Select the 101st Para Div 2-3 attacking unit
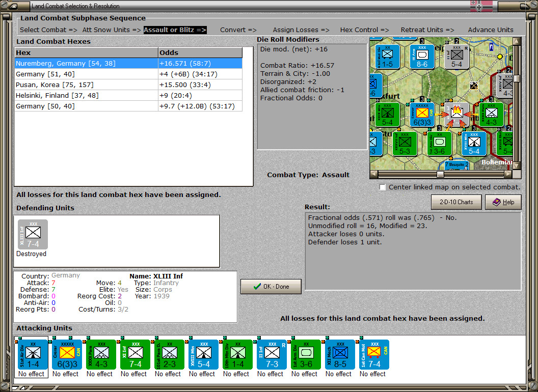 pos(169,355)
